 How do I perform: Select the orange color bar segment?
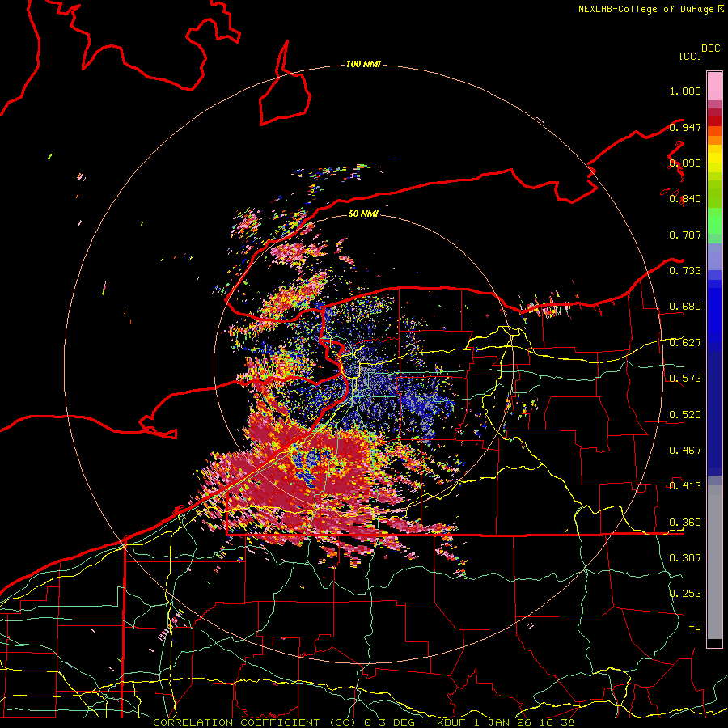point(714,140)
